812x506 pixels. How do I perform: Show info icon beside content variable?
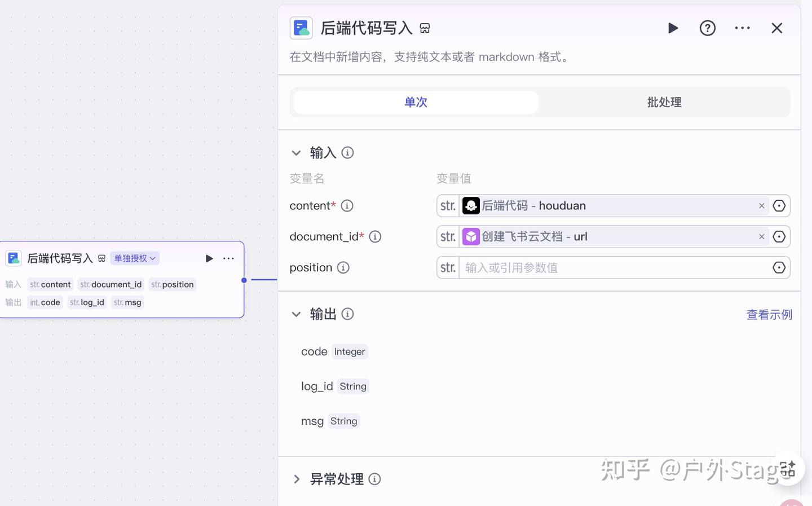(x=347, y=206)
